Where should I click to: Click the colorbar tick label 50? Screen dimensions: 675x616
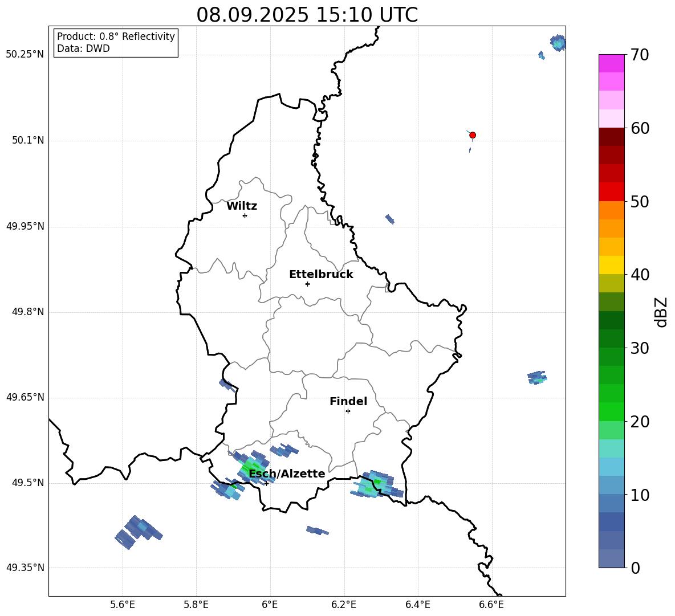pos(639,201)
